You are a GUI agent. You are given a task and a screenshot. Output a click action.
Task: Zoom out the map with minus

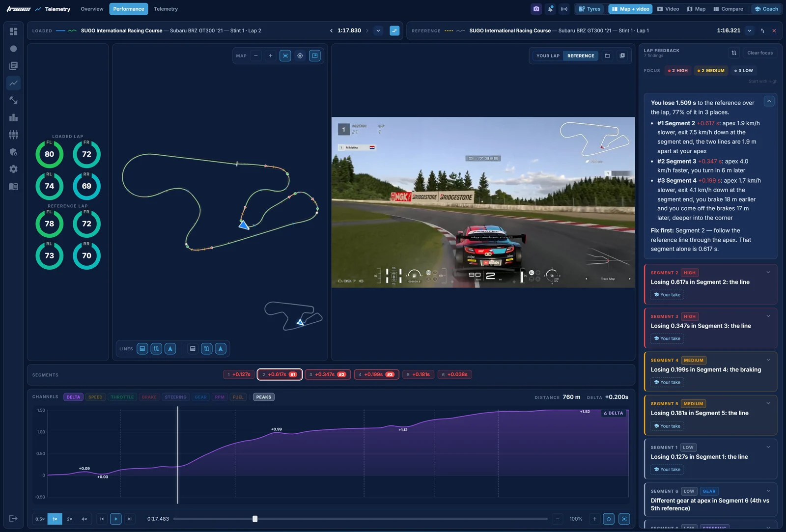256,56
